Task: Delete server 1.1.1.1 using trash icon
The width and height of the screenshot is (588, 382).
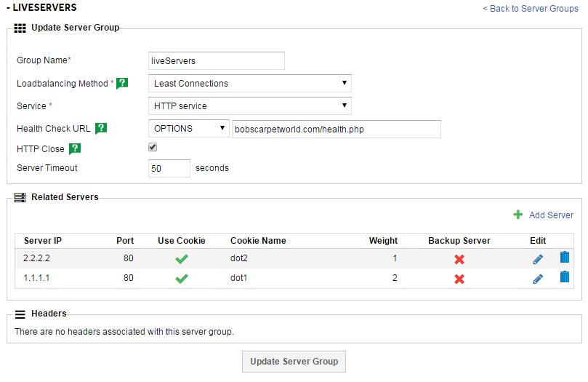Action: click(565, 277)
